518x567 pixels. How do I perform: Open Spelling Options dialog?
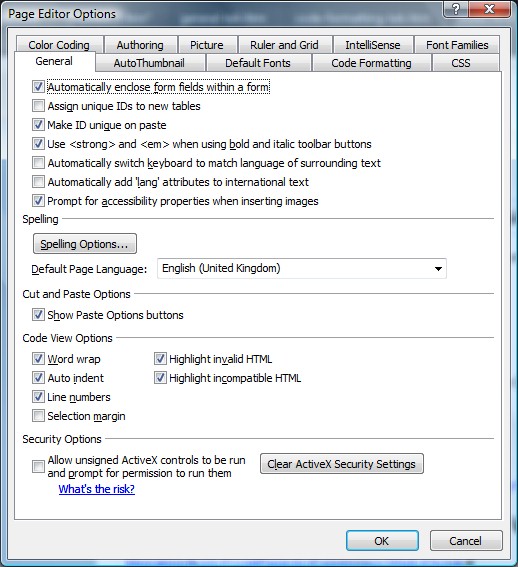point(85,244)
